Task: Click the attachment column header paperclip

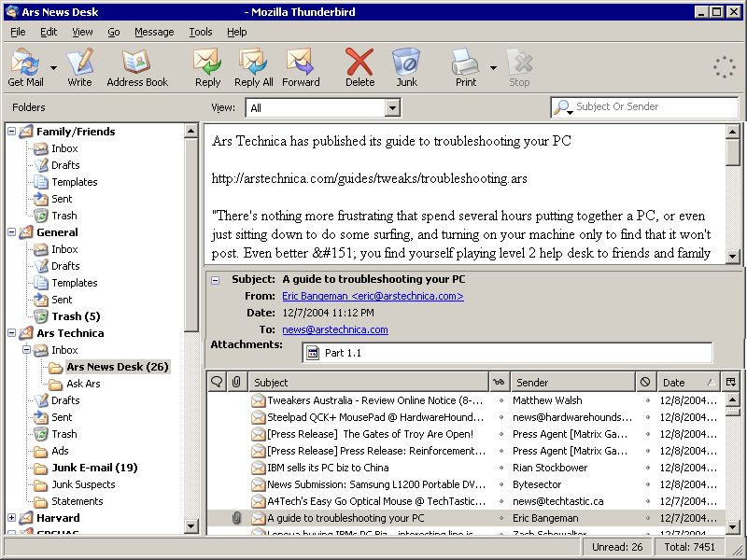Action: (x=237, y=382)
